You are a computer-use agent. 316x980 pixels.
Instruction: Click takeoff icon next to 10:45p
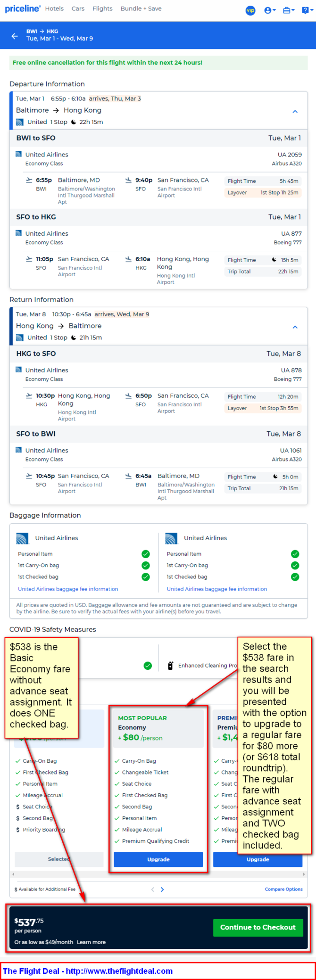(x=29, y=476)
